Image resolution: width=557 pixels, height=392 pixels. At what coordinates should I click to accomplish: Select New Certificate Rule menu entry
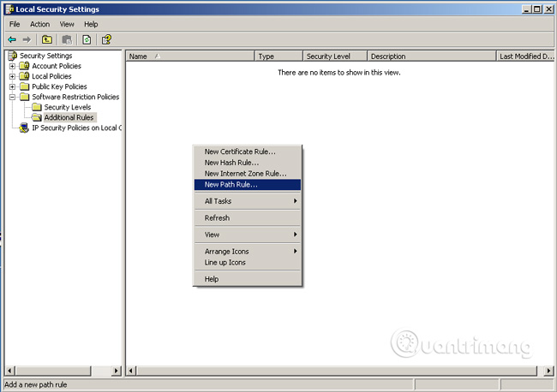[x=240, y=151]
